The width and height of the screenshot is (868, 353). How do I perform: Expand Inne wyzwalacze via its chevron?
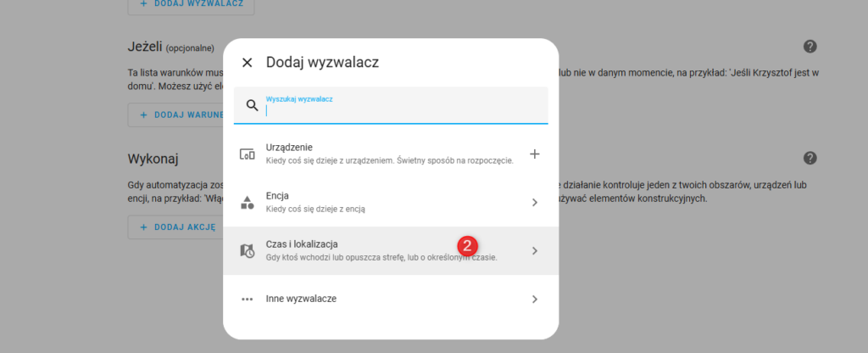point(534,299)
